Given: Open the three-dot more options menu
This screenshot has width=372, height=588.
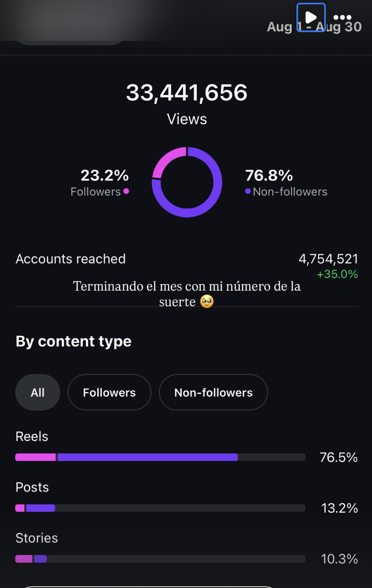Looking at the screenshot, I should (342, 17).
